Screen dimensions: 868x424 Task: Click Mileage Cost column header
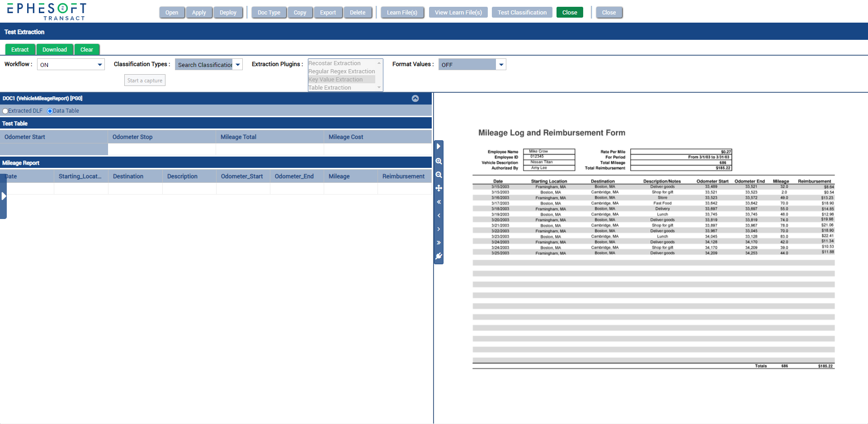click(x=378, y=137)
